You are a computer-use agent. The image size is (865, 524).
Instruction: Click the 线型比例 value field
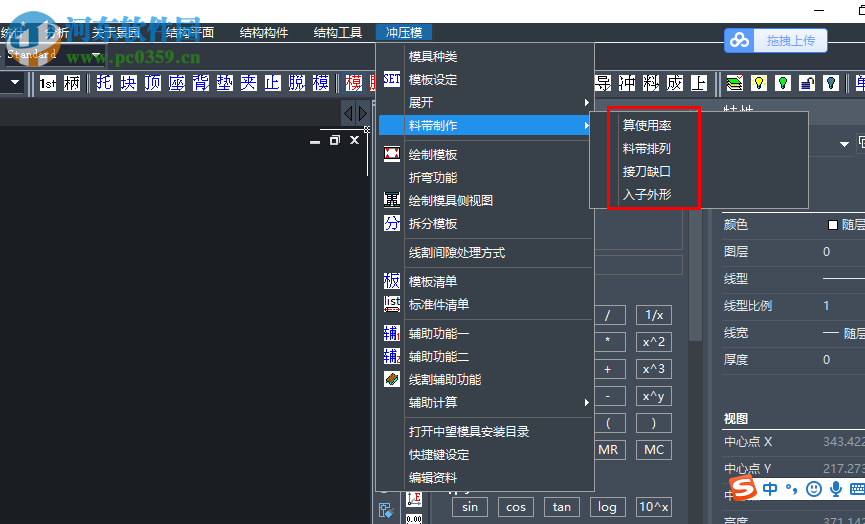(842, 306)
